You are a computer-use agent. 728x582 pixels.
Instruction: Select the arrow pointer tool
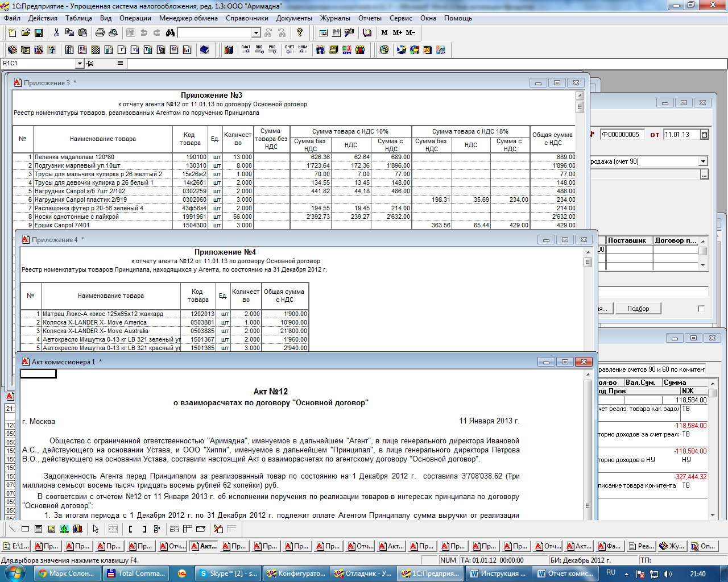pos(96,529)
